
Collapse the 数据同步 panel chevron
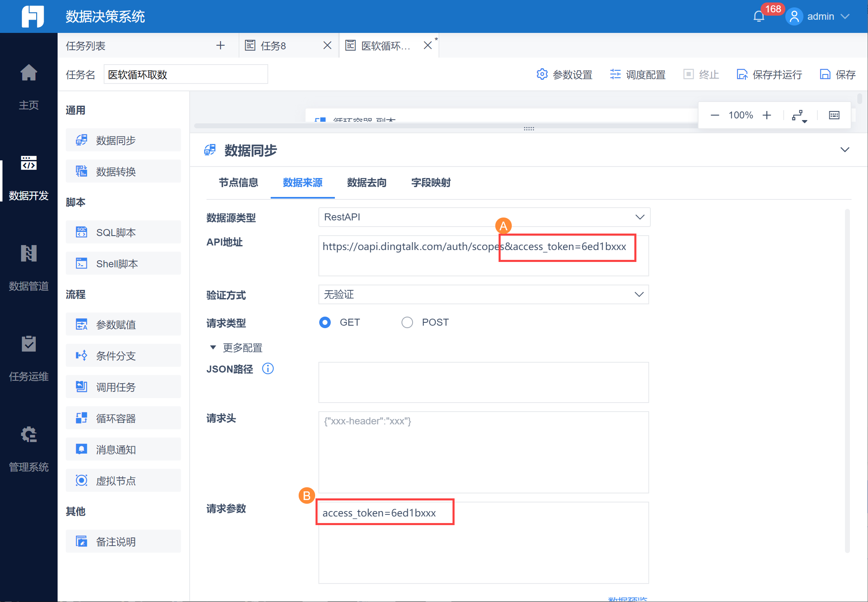tap(845, 150)
